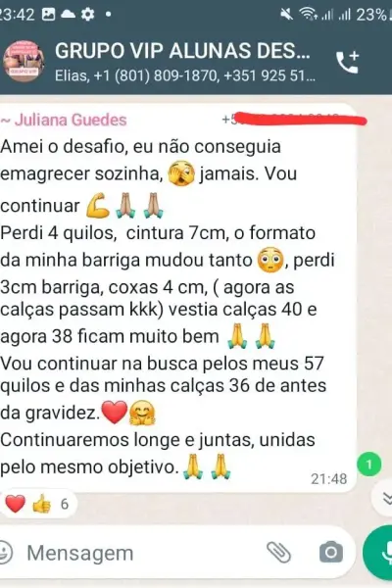
Task: Tap the reaction count number 6
Action: click(x=65, y=504)
